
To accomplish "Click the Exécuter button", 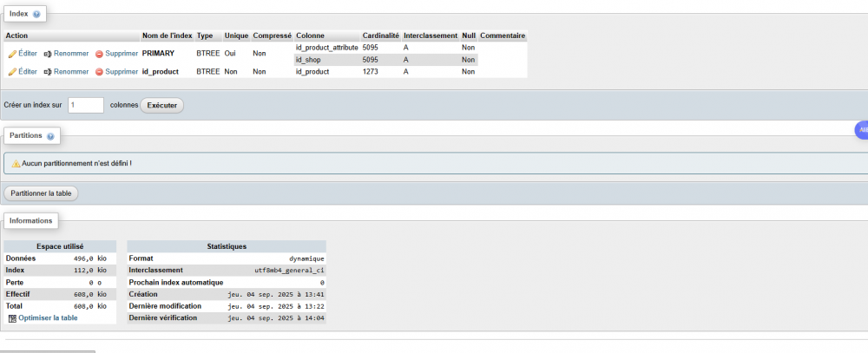I will tap(161, 105).
